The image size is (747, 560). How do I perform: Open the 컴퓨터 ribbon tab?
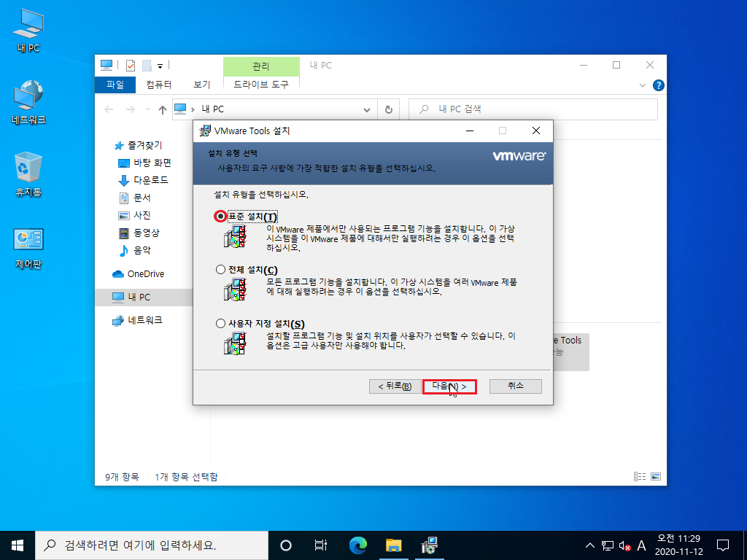pyautogui.click(x=158, y=85)
